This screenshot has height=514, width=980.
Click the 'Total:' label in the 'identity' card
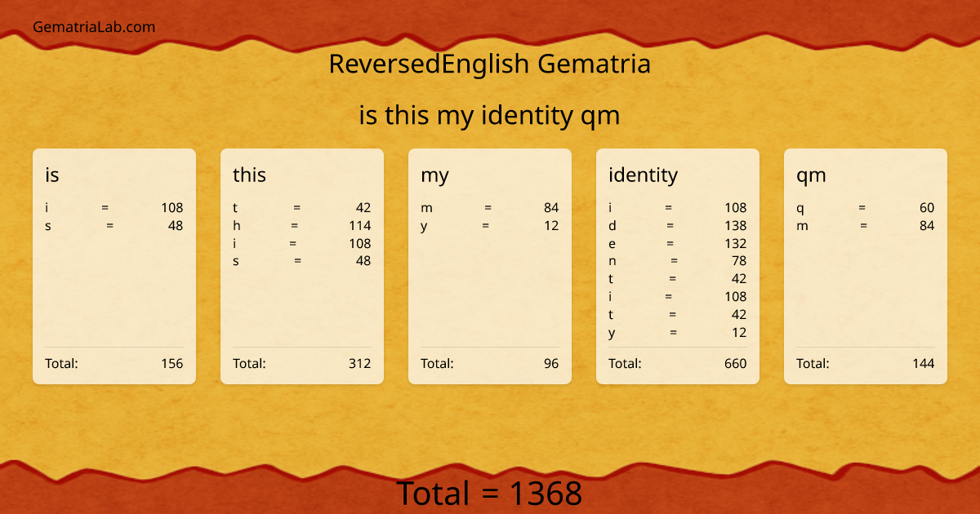tap(625, 363)
